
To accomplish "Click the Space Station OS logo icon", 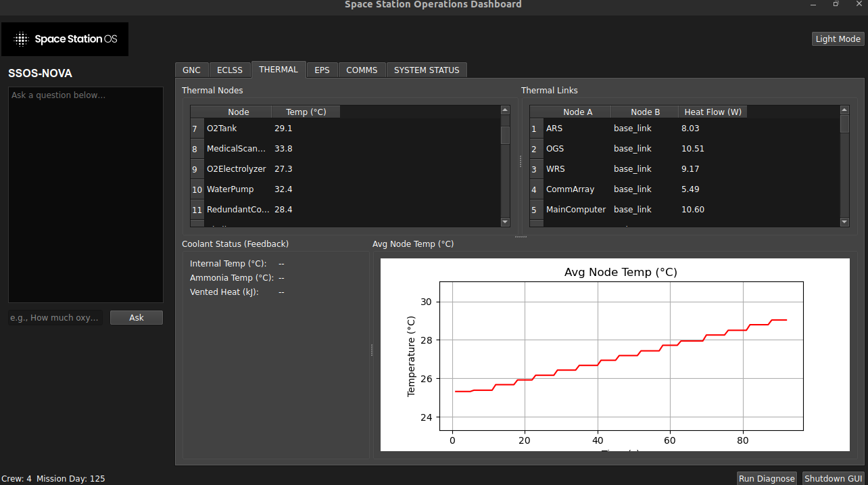I will (22, 39).
